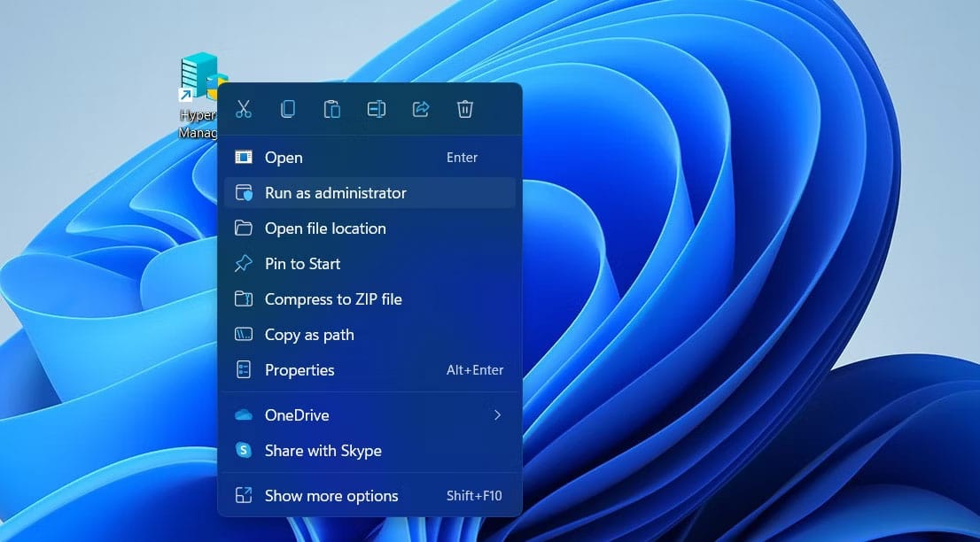Click the Copy icon in context menu
The width and height of the screenshot is (980, 542).
pos(287,109)
